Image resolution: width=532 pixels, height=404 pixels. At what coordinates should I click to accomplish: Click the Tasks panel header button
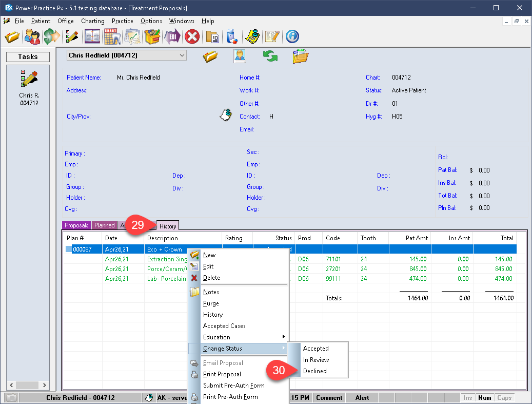click(28, 56)
